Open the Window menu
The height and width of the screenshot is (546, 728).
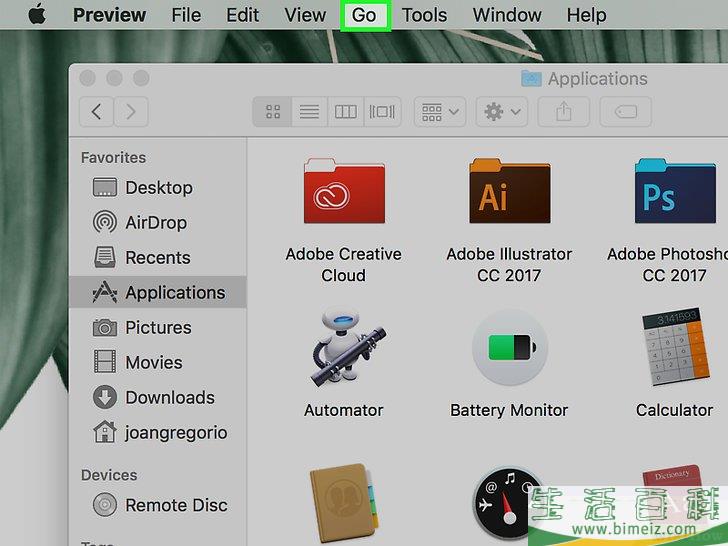point(507,15)
